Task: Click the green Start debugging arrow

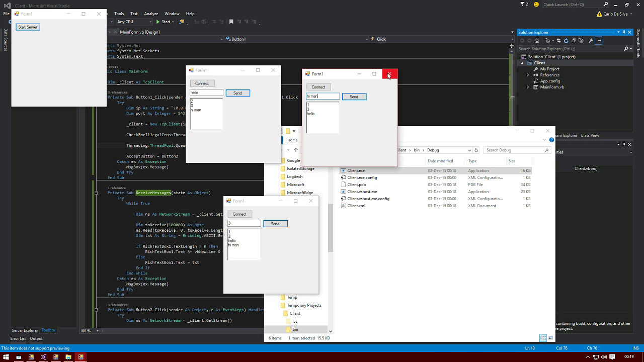Action: coord(158,22)
